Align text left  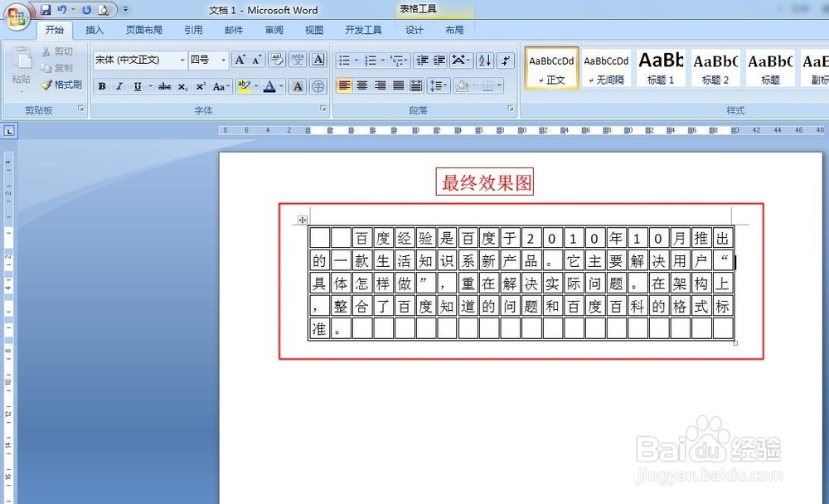point(344,85)
